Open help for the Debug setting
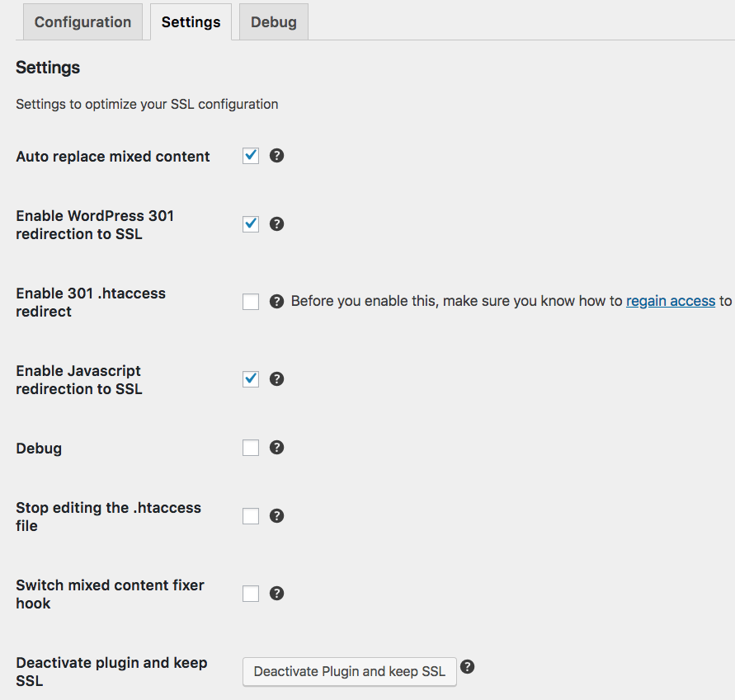Viewport: 735px width, 700px height. click(x=277, y=447)
